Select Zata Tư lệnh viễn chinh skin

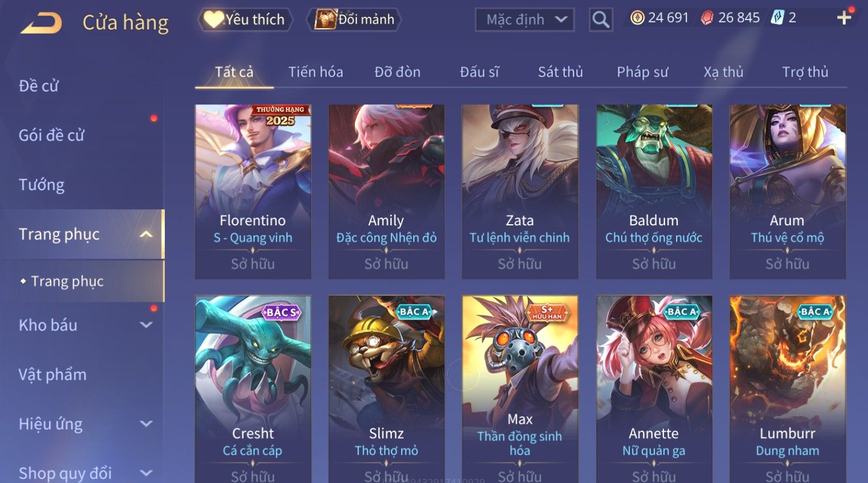520,192
